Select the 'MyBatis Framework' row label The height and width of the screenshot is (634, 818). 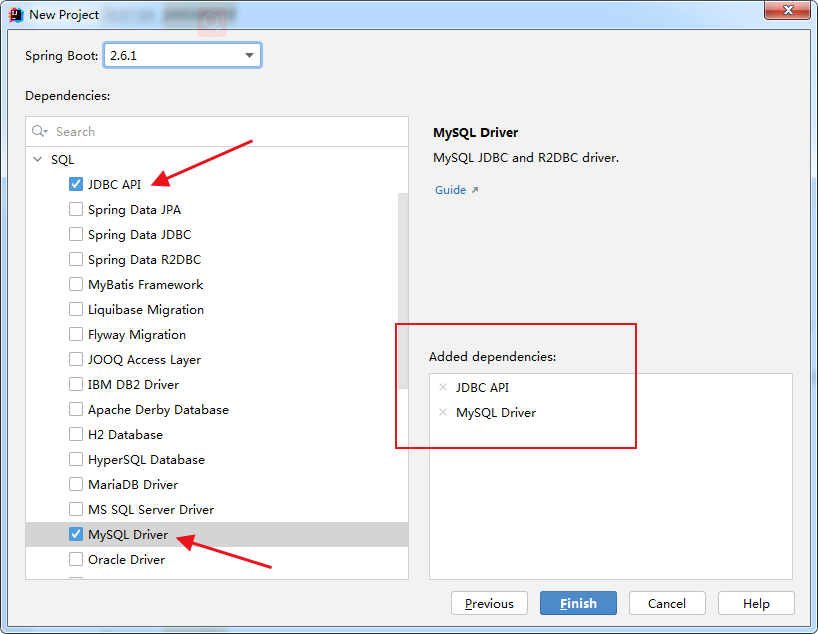click(x=146, y=285)
